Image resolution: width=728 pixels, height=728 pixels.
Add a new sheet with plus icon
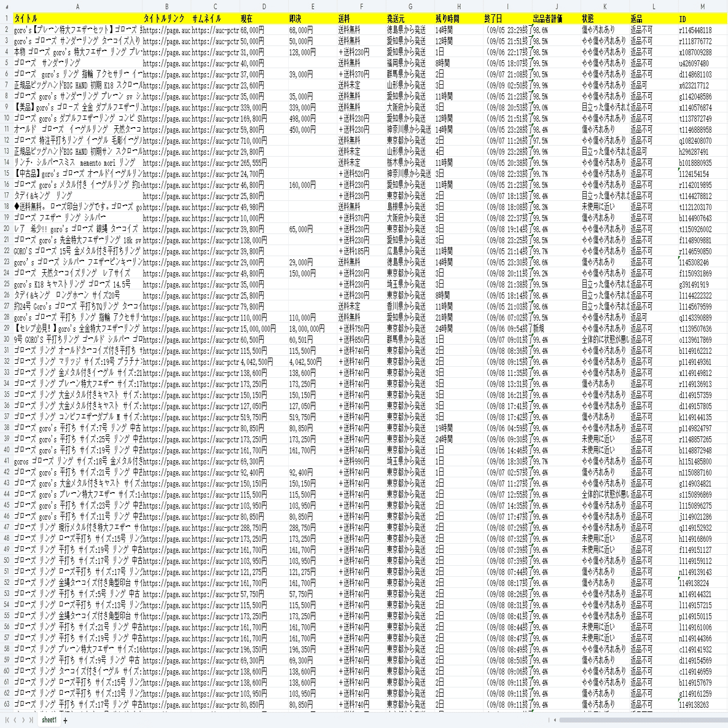(66, 721)
